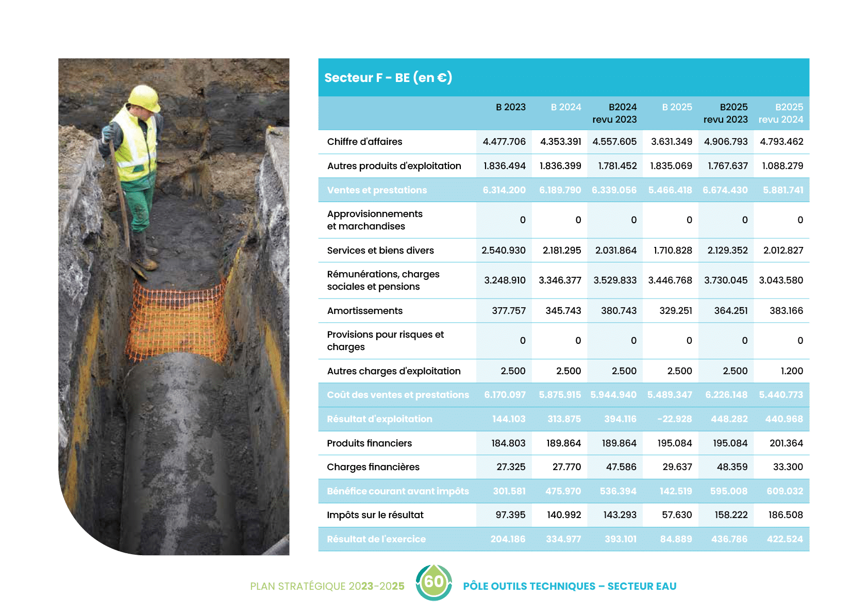Click the 'B 2023' column header
Screen dimensions: 868x614
pyautogui.click(x=510, y=107)
